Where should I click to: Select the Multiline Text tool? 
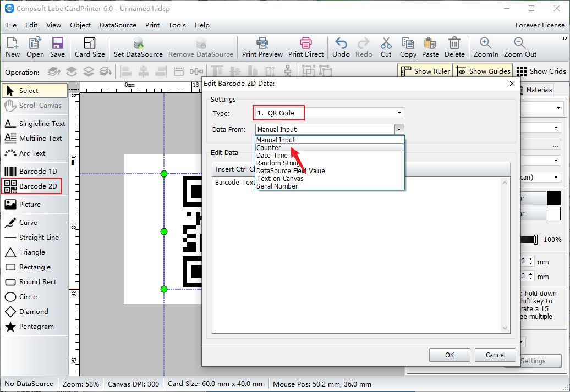[35, 139]
